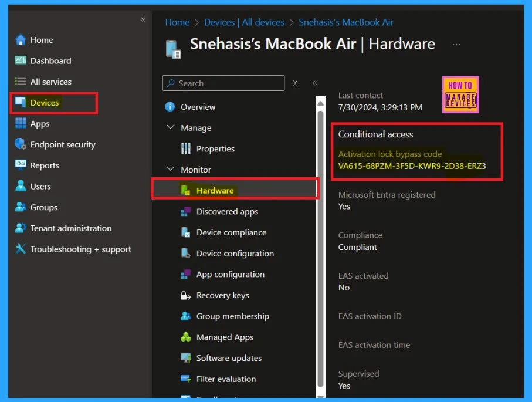Click the Group membership icon
The image size is (532, 402).
coord(185,316)
